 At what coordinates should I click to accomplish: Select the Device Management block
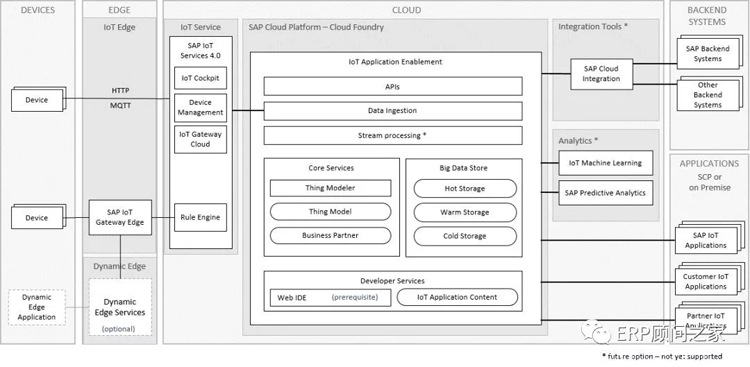click(x=200, y=108)
